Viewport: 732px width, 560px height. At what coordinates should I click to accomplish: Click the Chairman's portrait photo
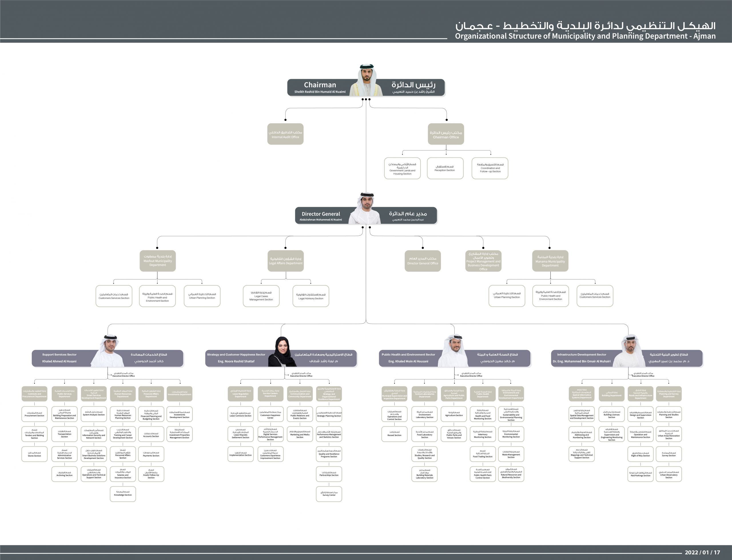pyautogui.click(x=367, y=80)
